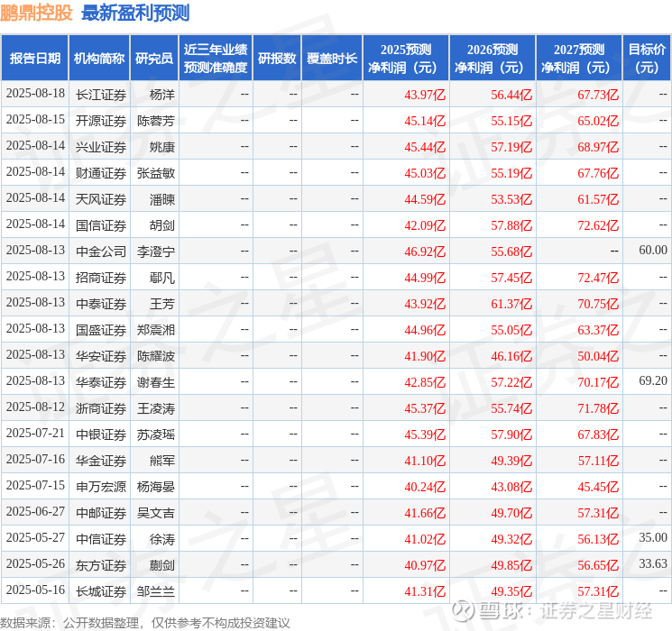The image size is (672, 631).
Task: Click analyst name 姚康
Action: pos(162,147)
